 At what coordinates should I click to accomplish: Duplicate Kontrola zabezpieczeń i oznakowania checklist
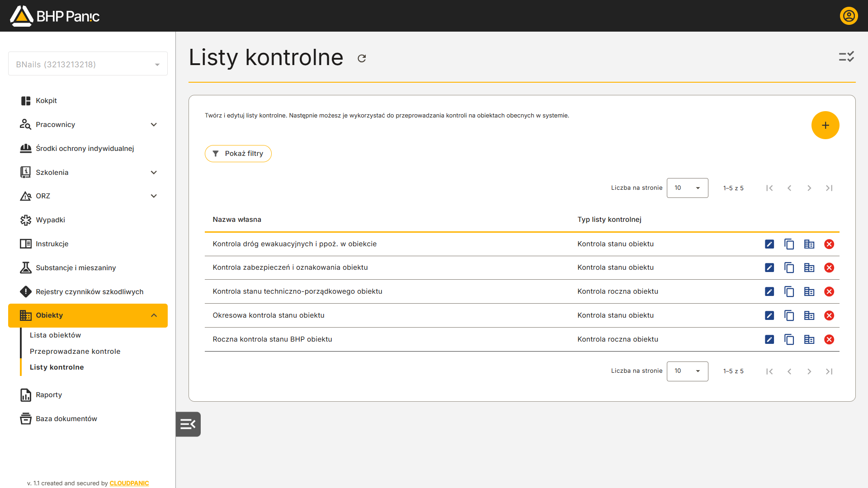(789, 267)
